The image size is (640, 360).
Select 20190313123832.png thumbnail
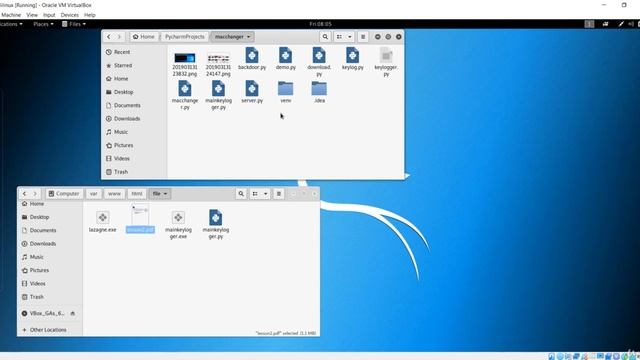click(185, 58)
